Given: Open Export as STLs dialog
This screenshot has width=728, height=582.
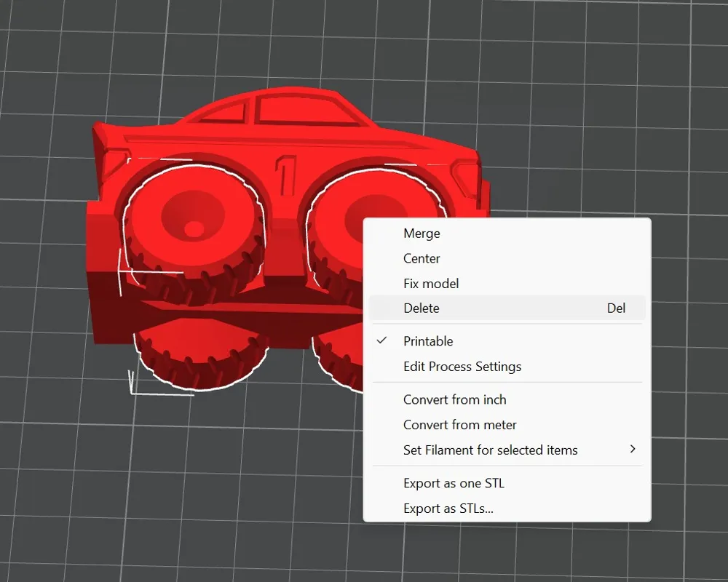Looking at the screenshot, I should pyautogui.click(x=447, y=508).
